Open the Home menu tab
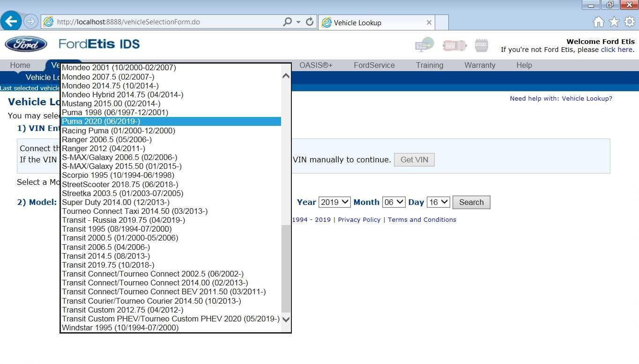Viewport: 639px width, 364px height. (20, 66)
